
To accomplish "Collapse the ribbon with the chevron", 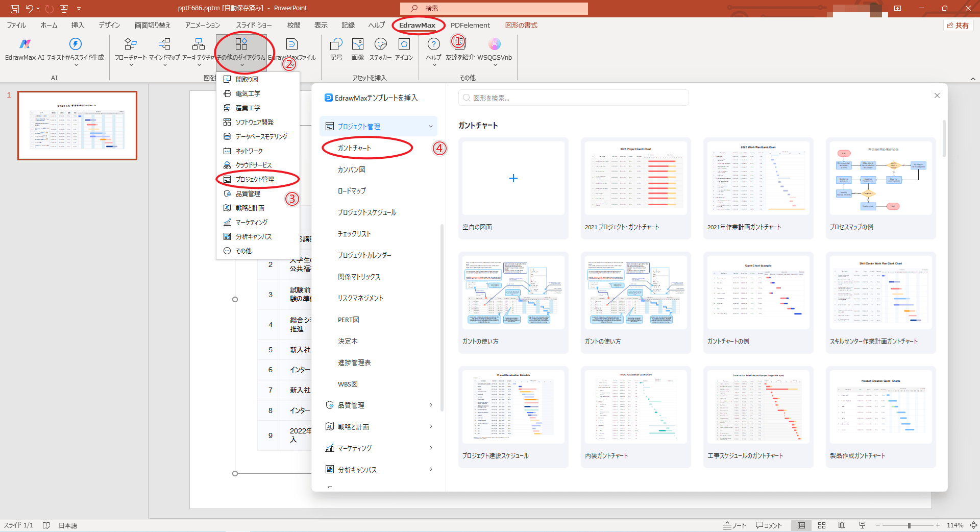I will (973, 79).
